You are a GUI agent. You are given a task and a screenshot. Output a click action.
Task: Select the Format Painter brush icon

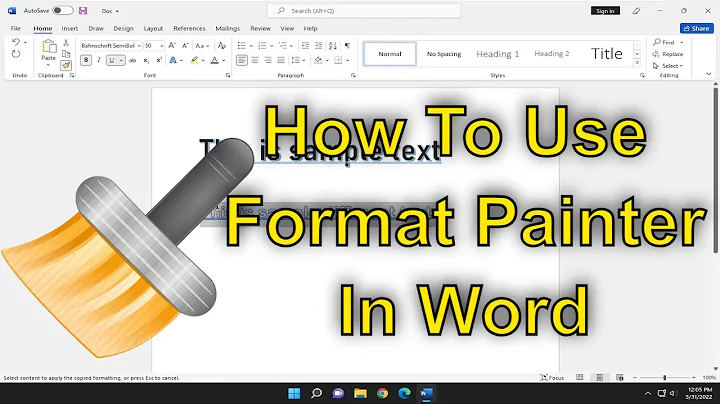pyautogui.click(x=66, y=65)
